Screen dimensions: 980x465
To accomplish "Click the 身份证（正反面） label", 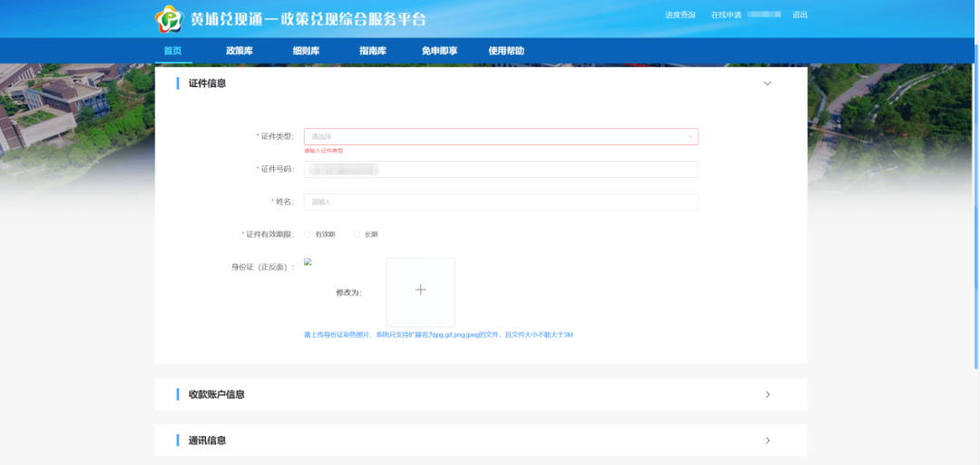I will point(263,267).
